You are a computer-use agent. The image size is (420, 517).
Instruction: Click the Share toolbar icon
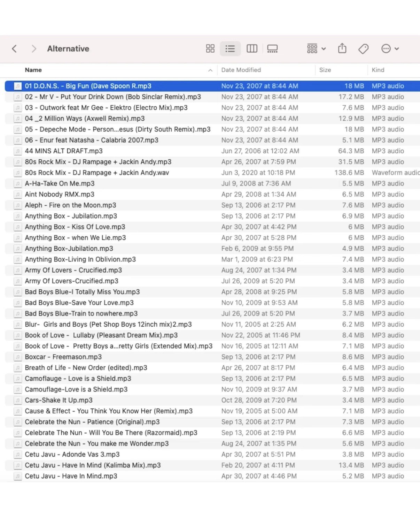point(342,48)
